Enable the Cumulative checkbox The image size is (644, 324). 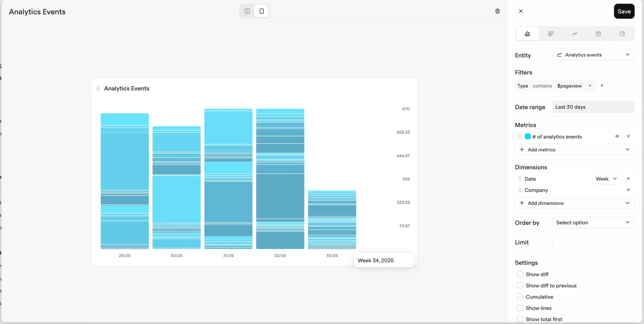click(x=520, y=297)
